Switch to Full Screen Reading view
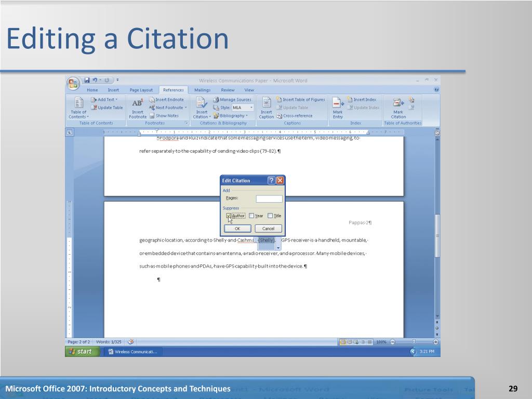This screenshot has height=399, width=532. coord(350,342)
